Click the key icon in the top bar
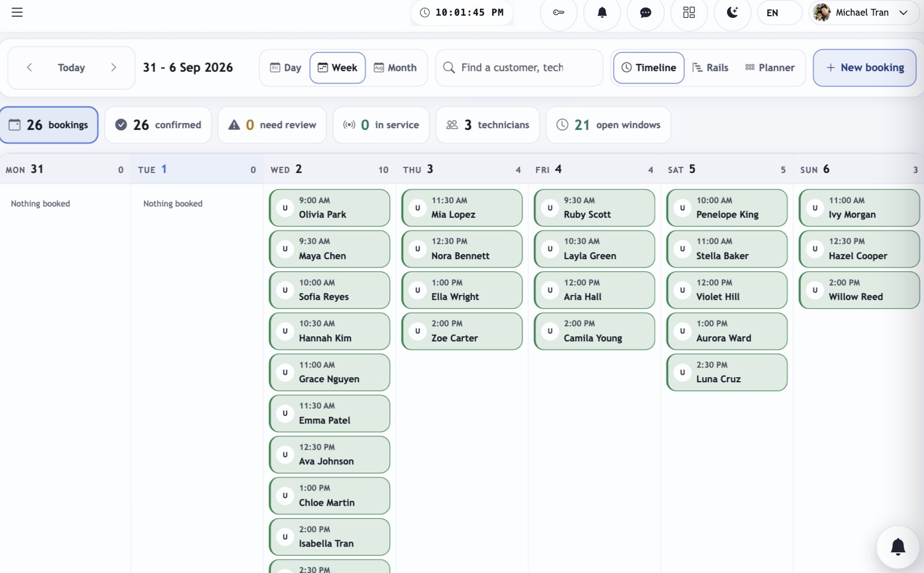The height and width of the screenshot is (573, 924). (558, 12)
